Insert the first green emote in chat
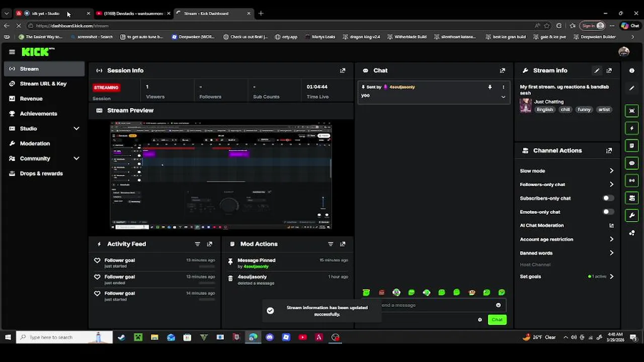 click(366, 293)
